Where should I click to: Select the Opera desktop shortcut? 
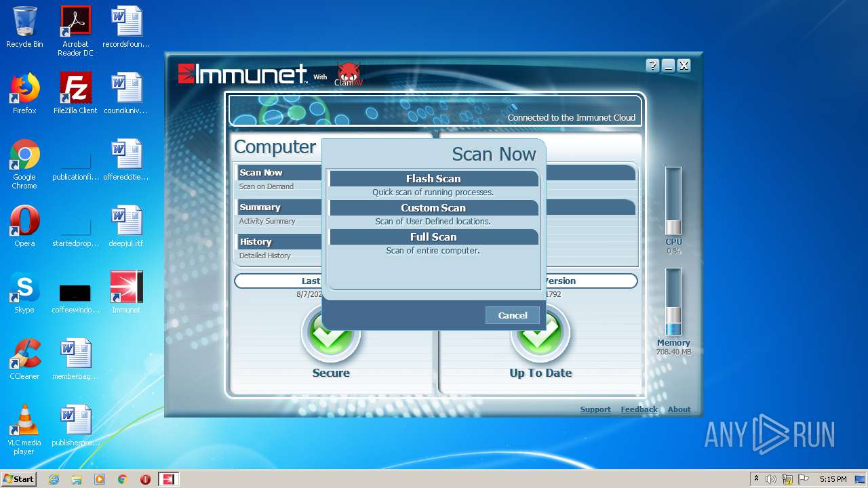coord(24,226)
